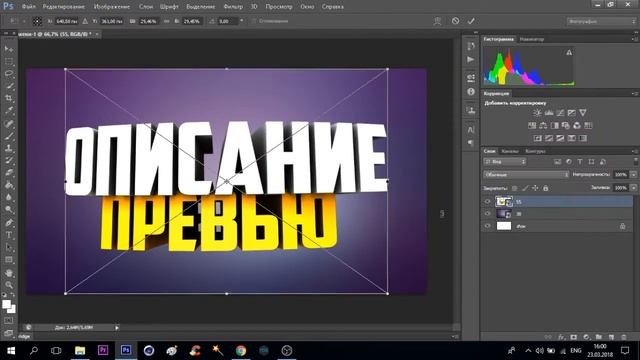The height and width of the screenshot is (360, 640).
Task: Add a Curves adjustment layer
Action: [560, 113]
